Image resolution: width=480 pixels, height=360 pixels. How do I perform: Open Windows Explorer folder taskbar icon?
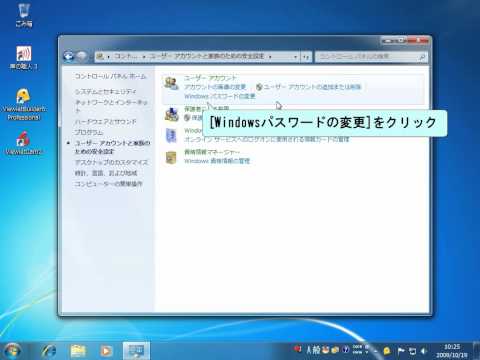(78, 351)
